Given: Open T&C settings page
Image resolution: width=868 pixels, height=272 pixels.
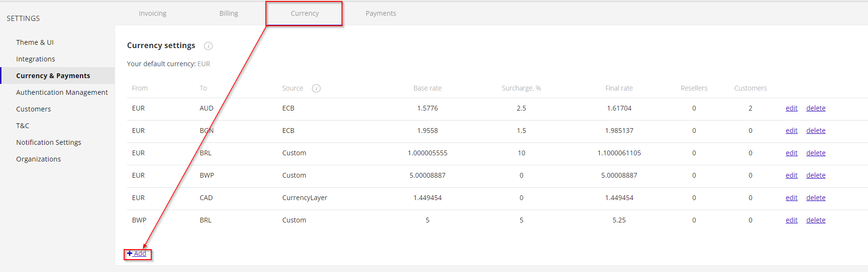Looking at the screenshot, I should [x=23, y=126].
